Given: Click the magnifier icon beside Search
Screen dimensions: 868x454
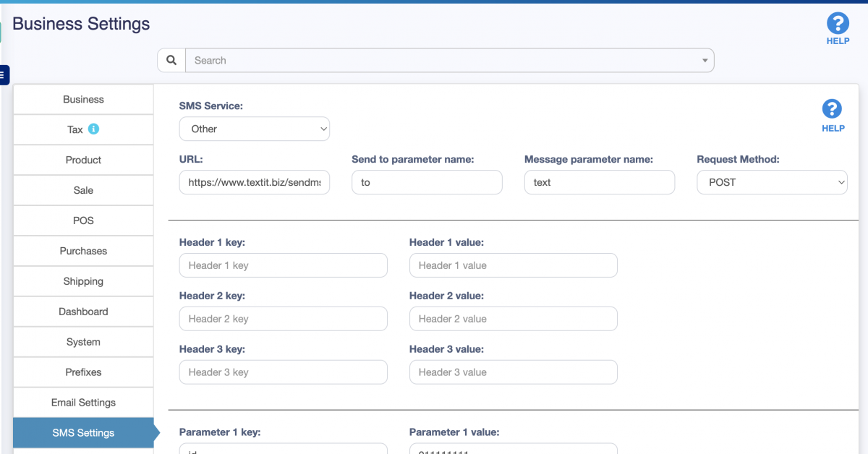Looking at the screenshot, I should 171,61.
